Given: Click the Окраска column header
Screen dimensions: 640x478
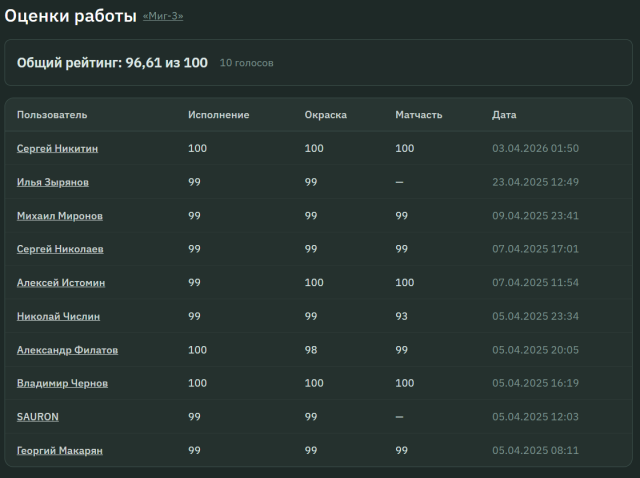Looking at the screenshot, I should click(325, 115).
